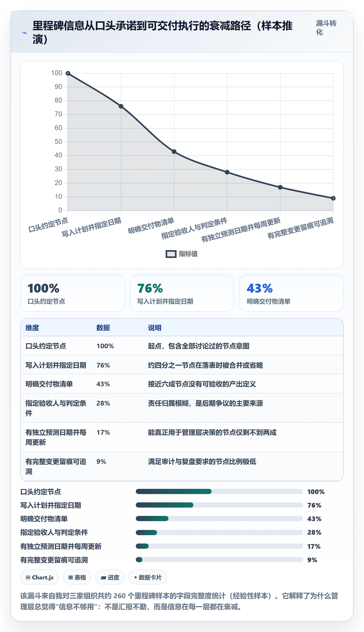Click the y-axis value 50
Screen dimensions: 364x632
(x=58, y=142)
